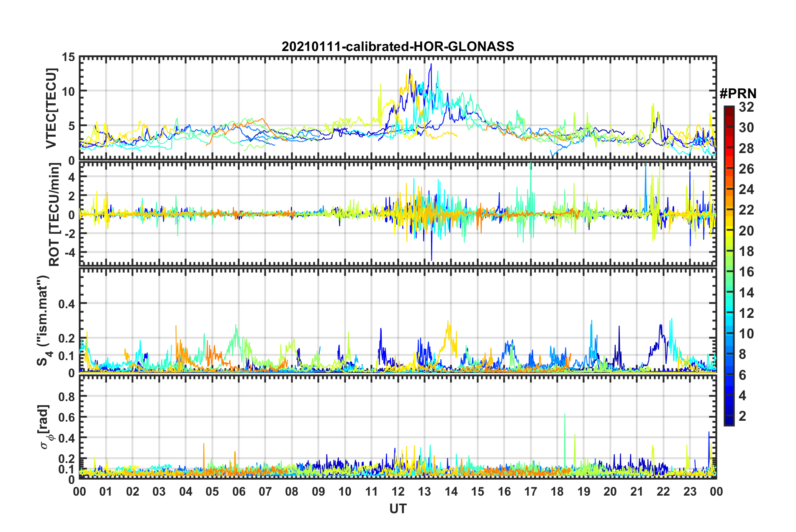Image resolution: width=796 pixels, height=532 pixels.
Task: Click the plot title 20210111-calibrated-HOR-GLONASS
Action: coord(398,46)
